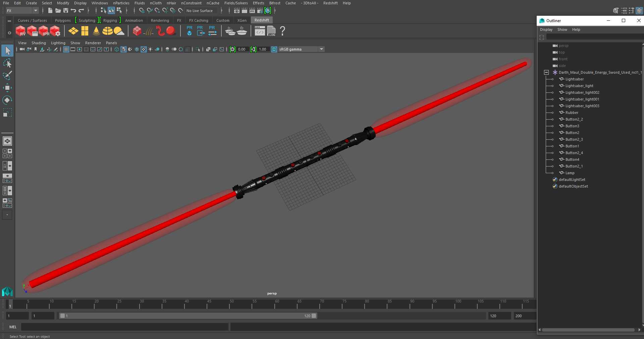Save the current scene
644x339 pixels.
[65, 11]
